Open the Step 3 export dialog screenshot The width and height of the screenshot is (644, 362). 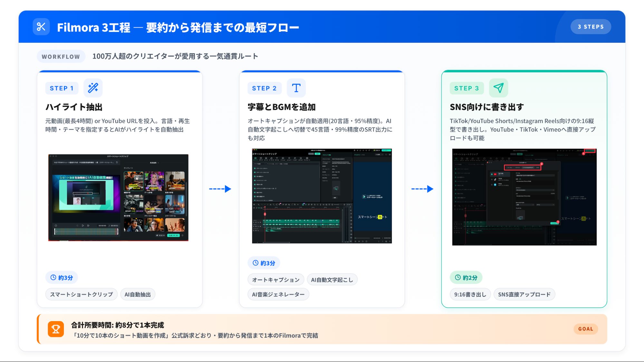pyautogui.click(x=524, y=197)
